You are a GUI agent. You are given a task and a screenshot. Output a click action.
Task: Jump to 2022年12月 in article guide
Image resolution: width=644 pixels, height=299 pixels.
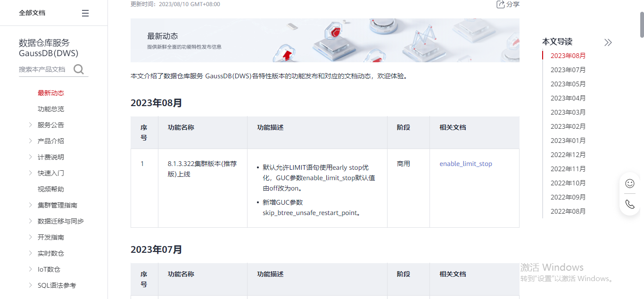[x=568, y=155]
